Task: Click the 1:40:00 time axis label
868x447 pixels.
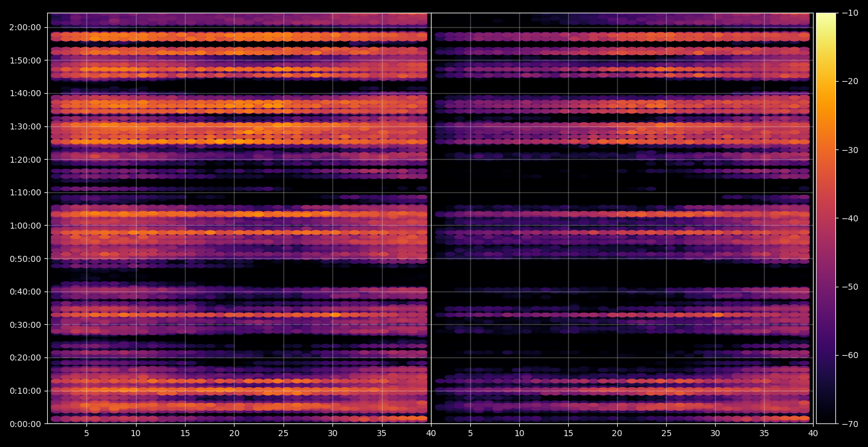Action: tap(25, 93)
